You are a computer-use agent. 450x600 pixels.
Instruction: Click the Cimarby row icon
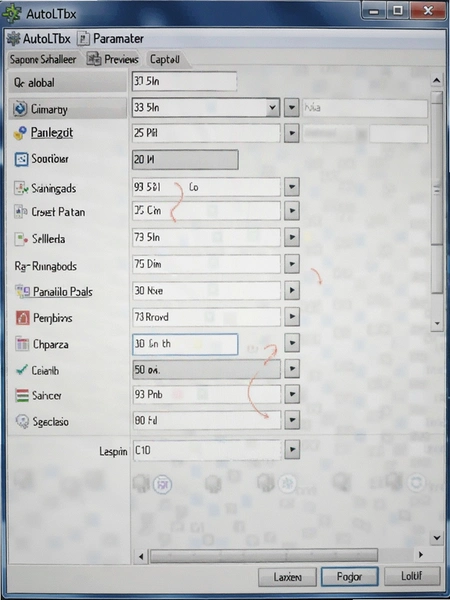click(x=20, y=109)
